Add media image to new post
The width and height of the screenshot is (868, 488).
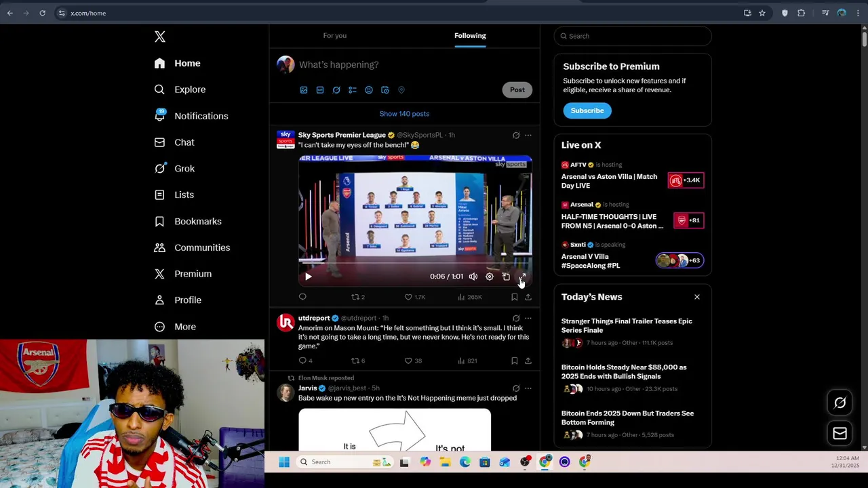click(304, 89)
